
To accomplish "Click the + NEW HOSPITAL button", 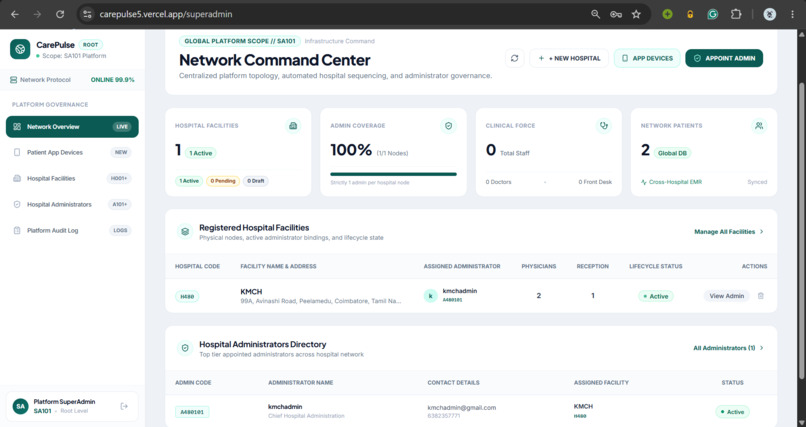I will [569, 58].
